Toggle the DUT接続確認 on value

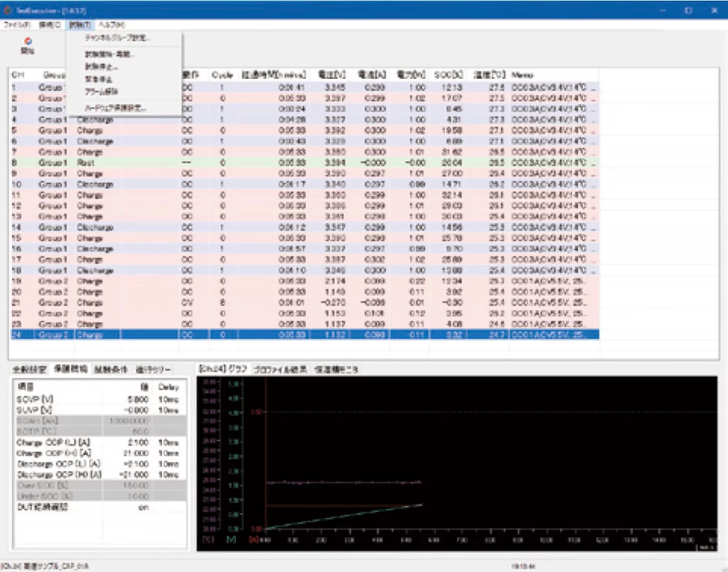(142, 507)
